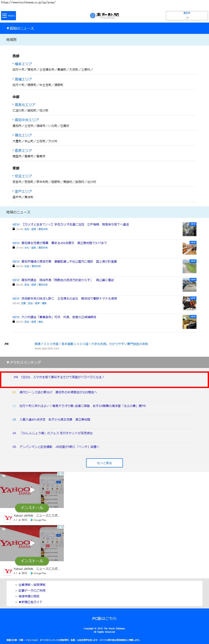Click Yahoo Y! app icon in upper ad
This screenshot has width=209, height=644.
(8, 518)
